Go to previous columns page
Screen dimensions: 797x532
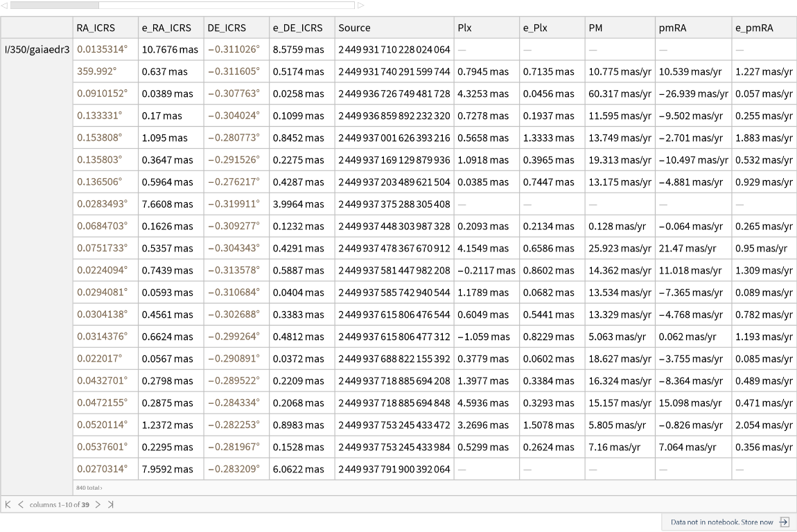pyautogui.click(x=19, y=504)
